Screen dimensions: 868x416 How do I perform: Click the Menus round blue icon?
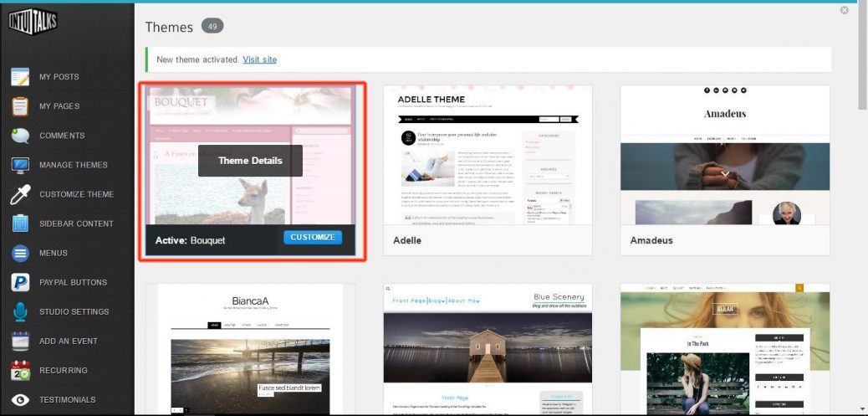tap(20, 253)
